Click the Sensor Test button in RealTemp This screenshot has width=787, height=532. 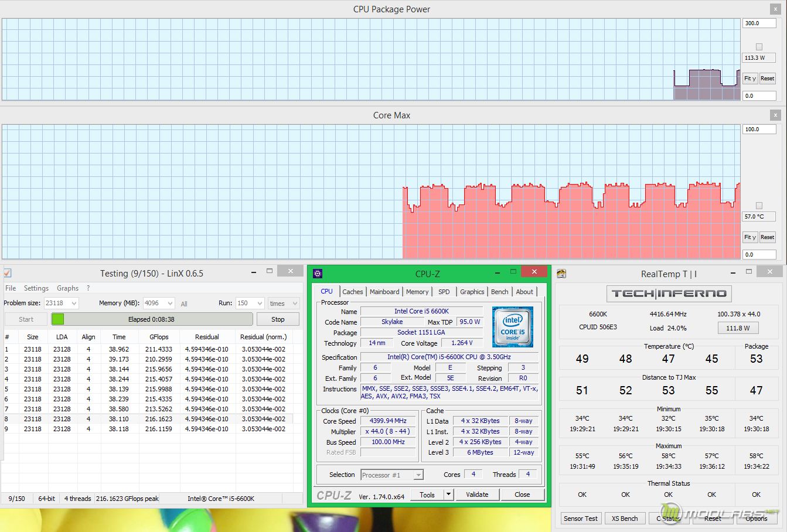click(x=581, y=519)
